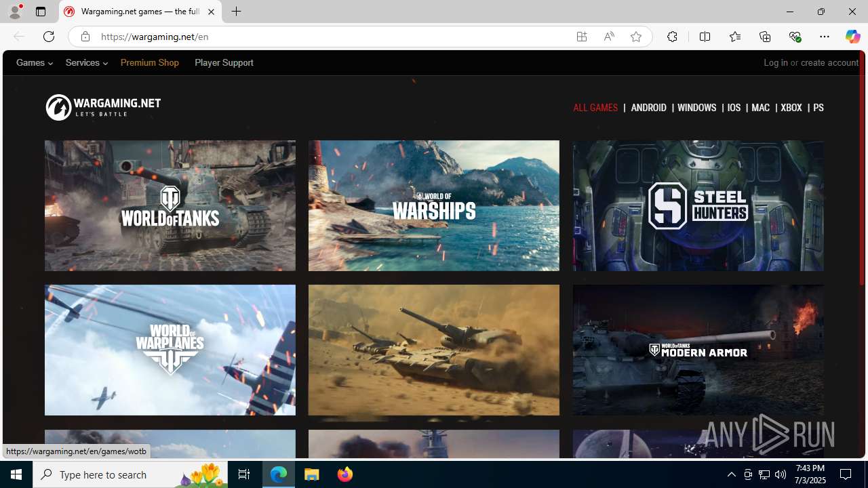Open the World of Warships game tile
Image resolution: width=868 pixels, height=488 pixels.
pyautogui.click(x=434, y=205)
